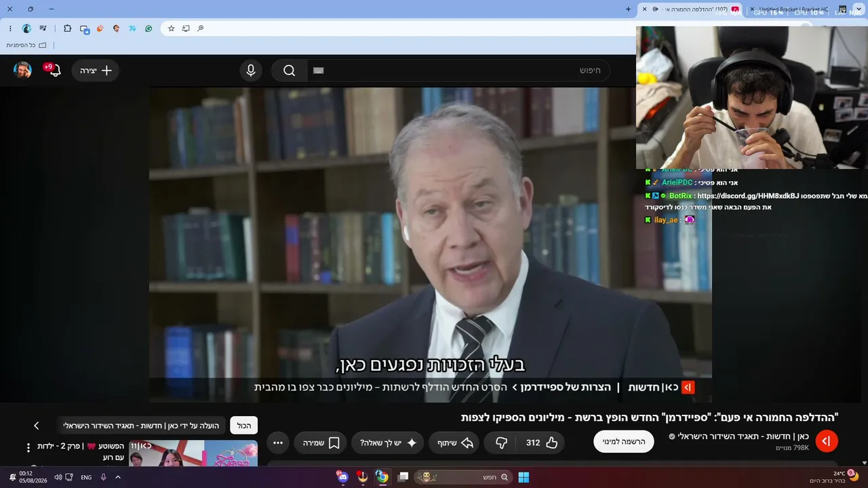Open the all bookmarks folder
The width and height of the screenshot is (868, 488).
(26, 45)
